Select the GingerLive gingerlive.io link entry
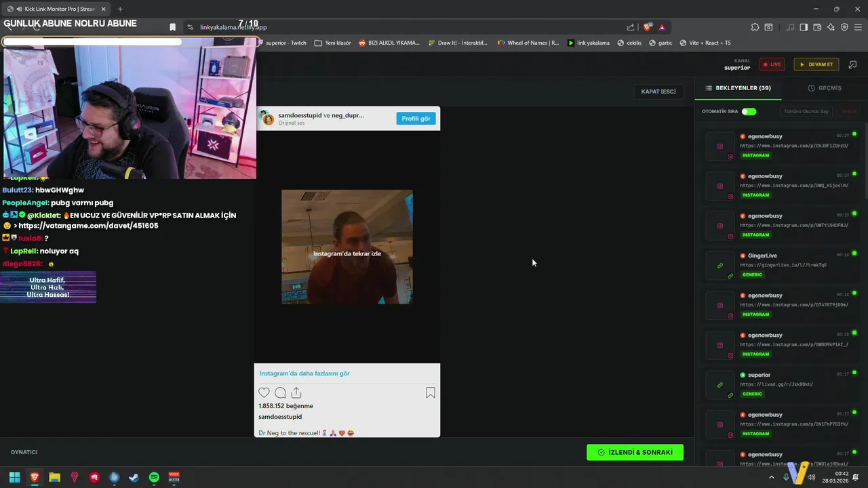Screen dimensions: 868x488 pyautogui.click(x=781, y=266)
